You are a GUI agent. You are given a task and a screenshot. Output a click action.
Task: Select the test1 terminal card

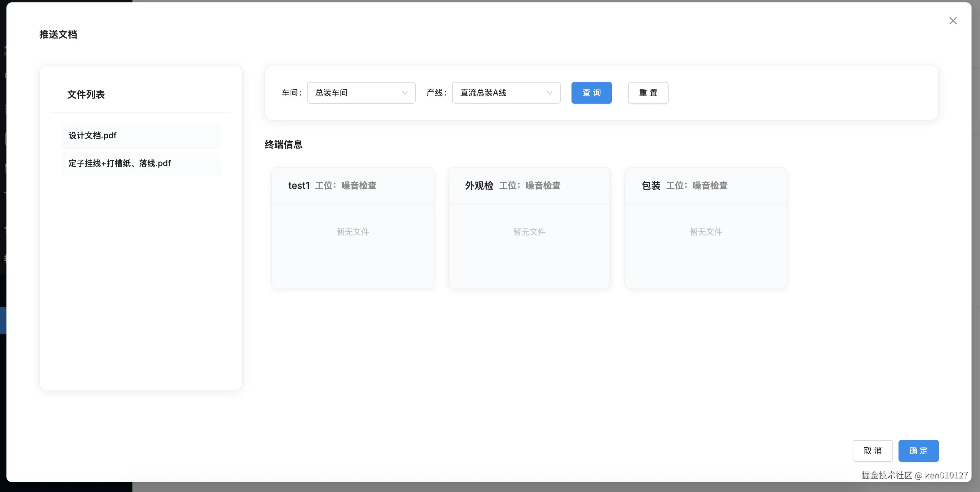click(352, 186)
